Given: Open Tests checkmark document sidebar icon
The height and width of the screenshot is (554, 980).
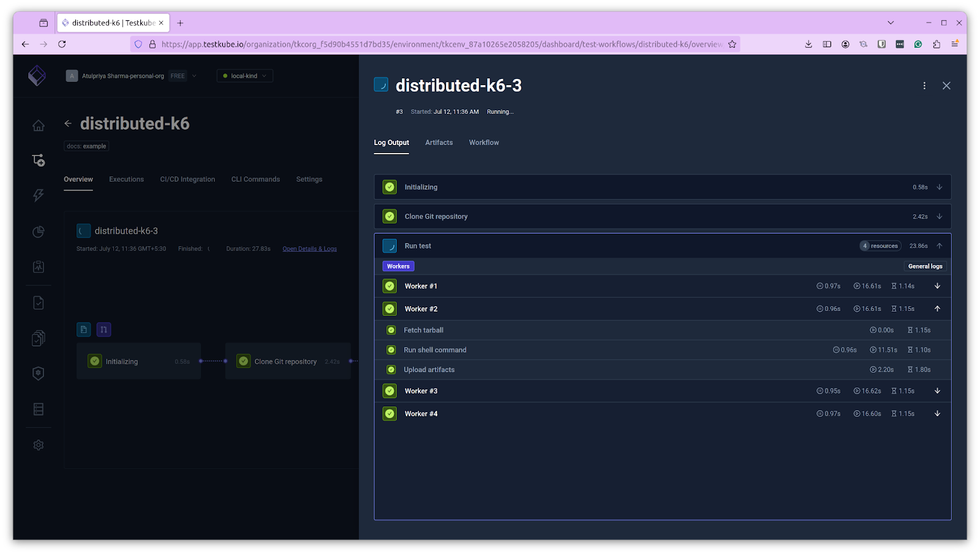Looking at the screenshot, I should pos(39,302).
